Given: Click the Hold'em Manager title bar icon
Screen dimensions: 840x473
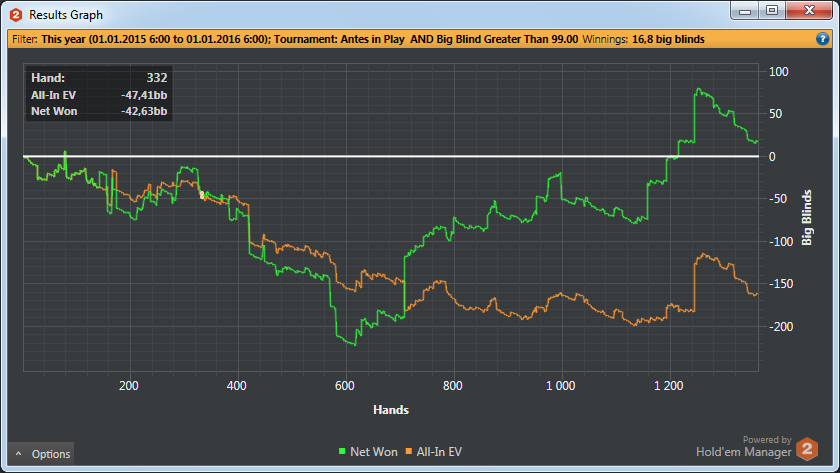Looking at the screenshot, I should point(15,15).
